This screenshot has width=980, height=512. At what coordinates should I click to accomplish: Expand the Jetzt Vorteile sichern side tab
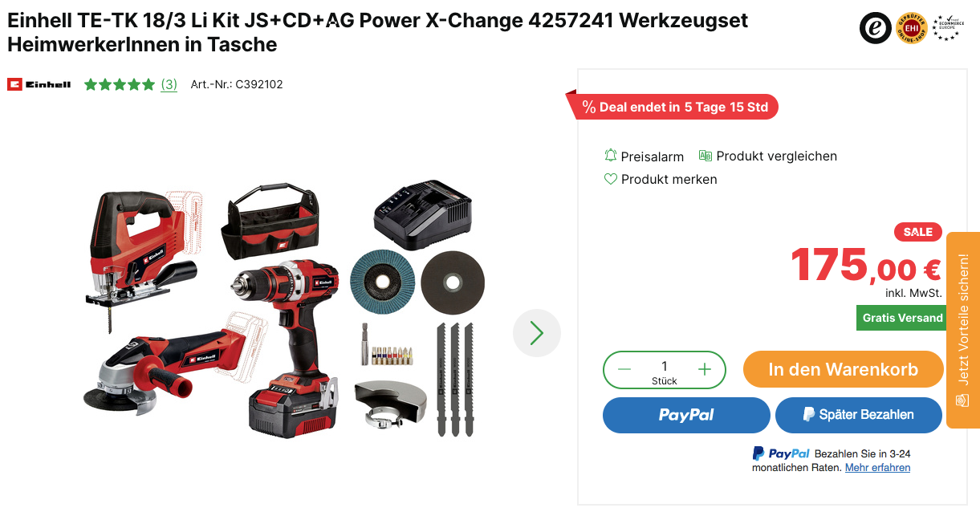[963, 330]
